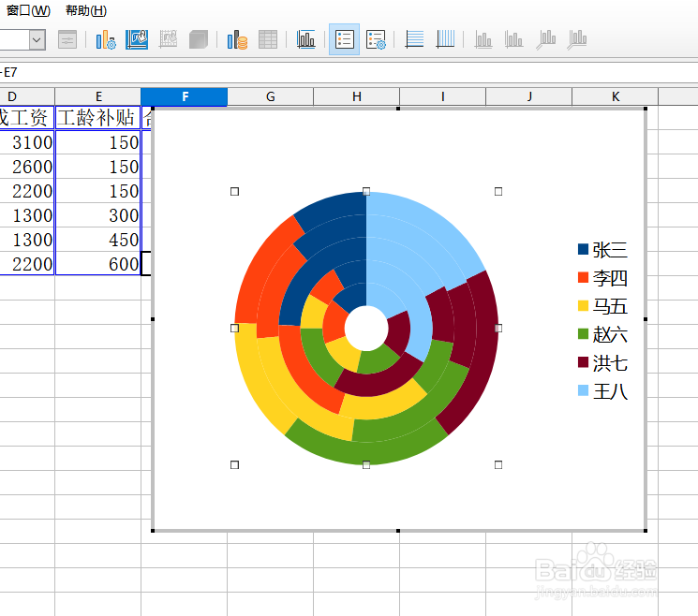Image resolution: width=698 pixels, height=616 pixels.
Task: Select column F header
Action: [185, 96]
